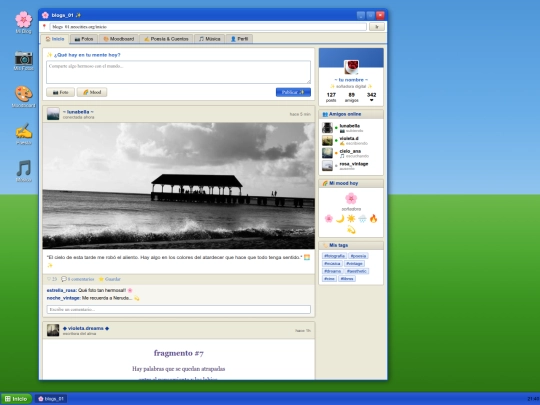Select the sun mood emoji
540x405 pixels.
tap(351, 219)
